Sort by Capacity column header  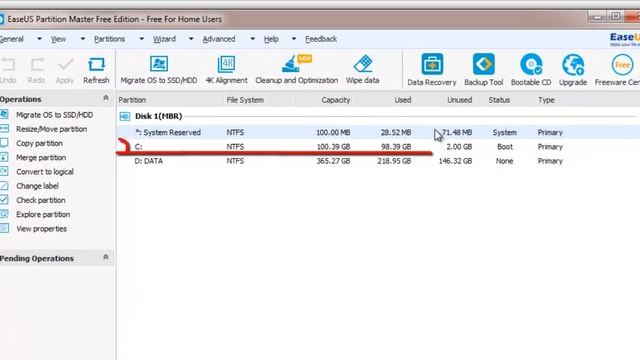click(x=336, y=100)
